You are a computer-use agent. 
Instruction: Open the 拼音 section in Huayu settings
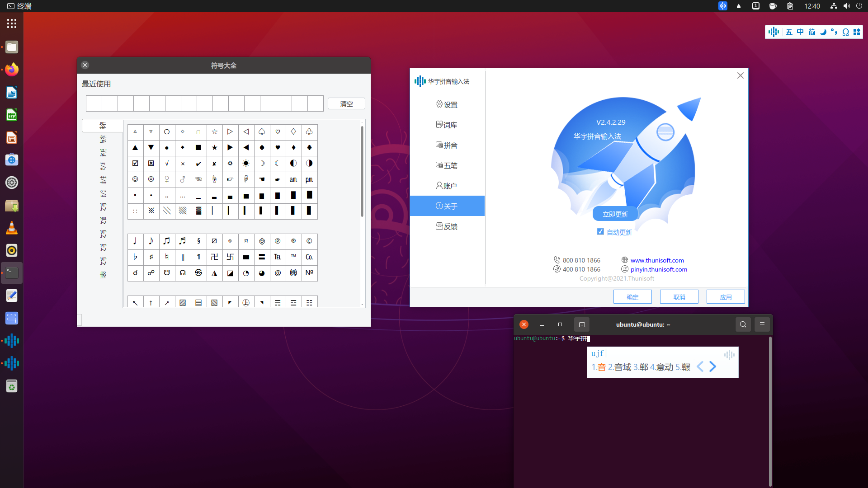pyautogui.click(x=447, y=145)
